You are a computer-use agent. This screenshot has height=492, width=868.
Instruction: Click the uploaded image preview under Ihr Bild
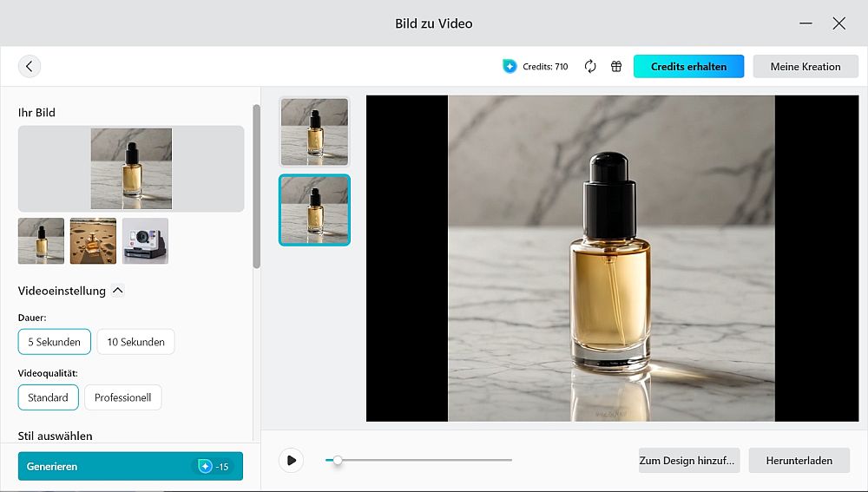point(131,169)
